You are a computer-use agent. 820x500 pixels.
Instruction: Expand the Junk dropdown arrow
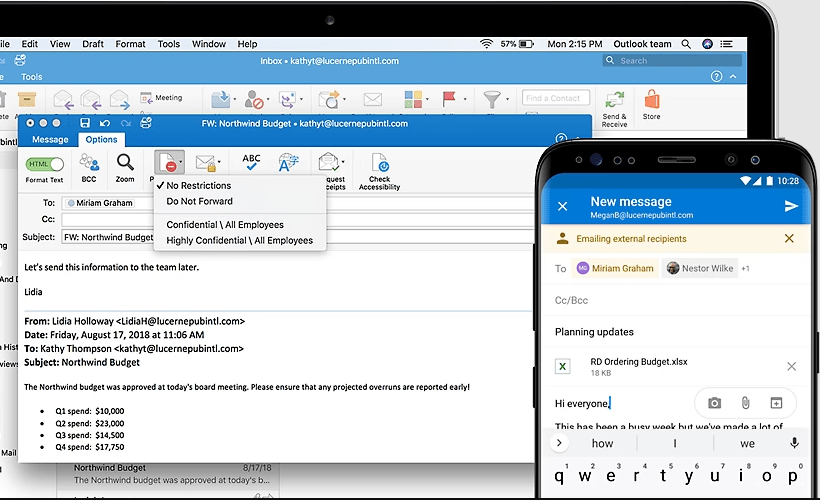(x=268, y=99)
